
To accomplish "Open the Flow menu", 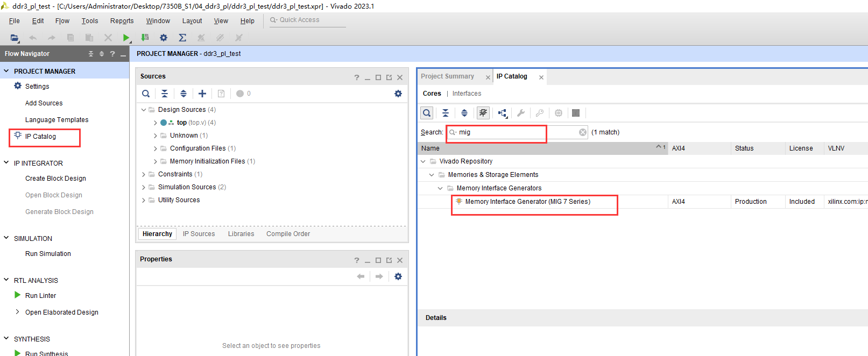I will click(x=62, y=21).
